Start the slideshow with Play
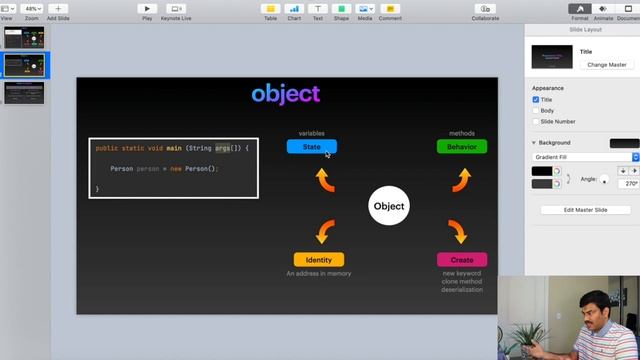The width and height of the screenshot is (640, 360). [x=147, y=9]
